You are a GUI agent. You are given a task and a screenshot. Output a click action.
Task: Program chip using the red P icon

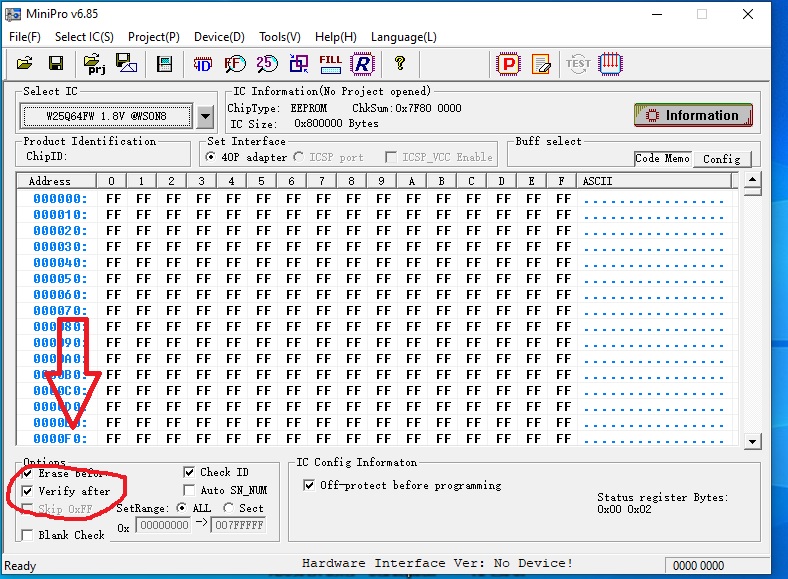tap(508, 64)
